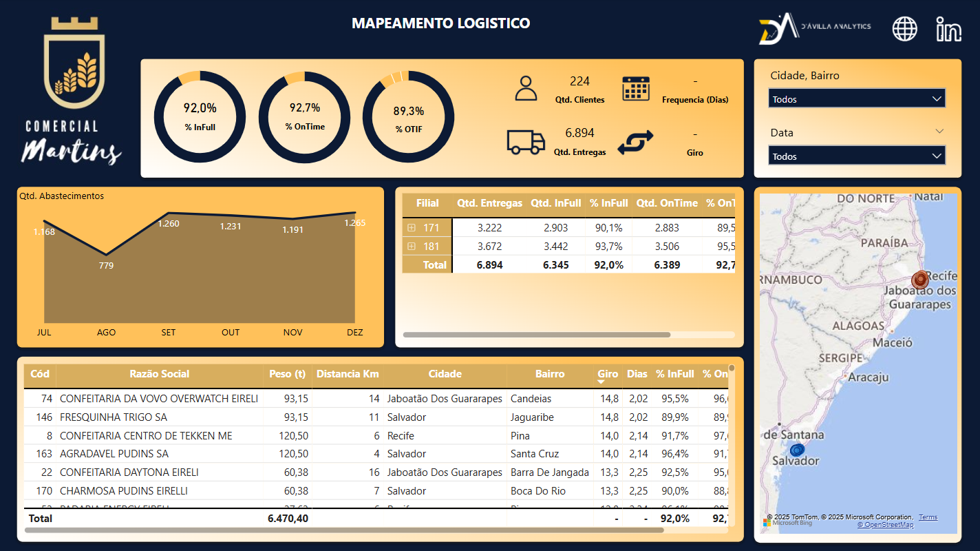This screenshot has height=551, width=980.
Task: Sort by Qtd. InFull column header
Action: 556,203
